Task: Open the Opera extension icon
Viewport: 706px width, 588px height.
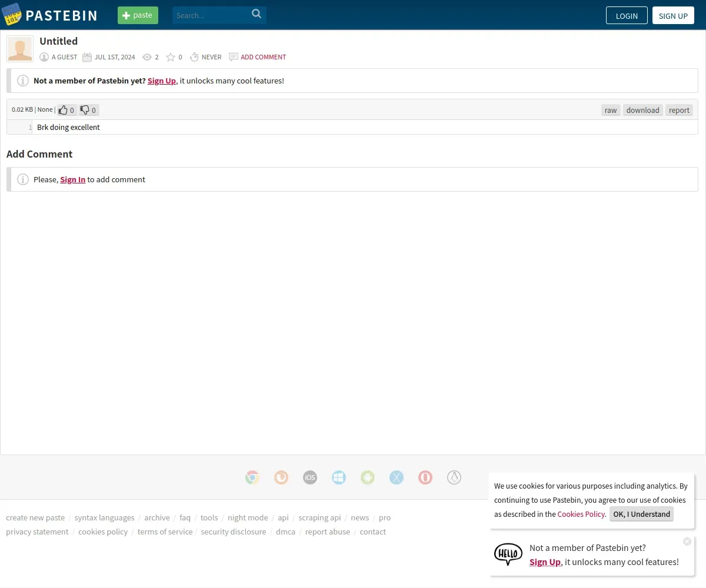Action: point(425,477)
